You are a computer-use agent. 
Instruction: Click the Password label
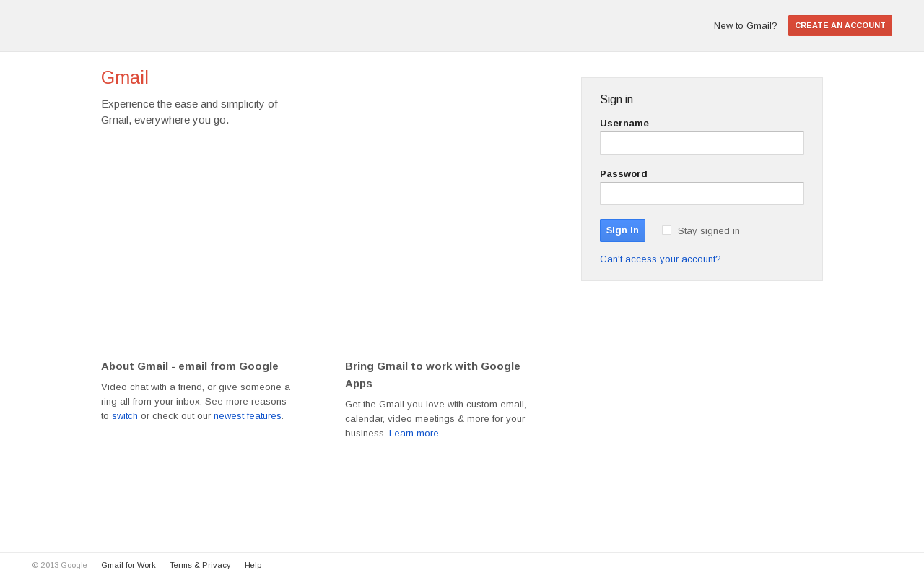(x=624, y=174)
